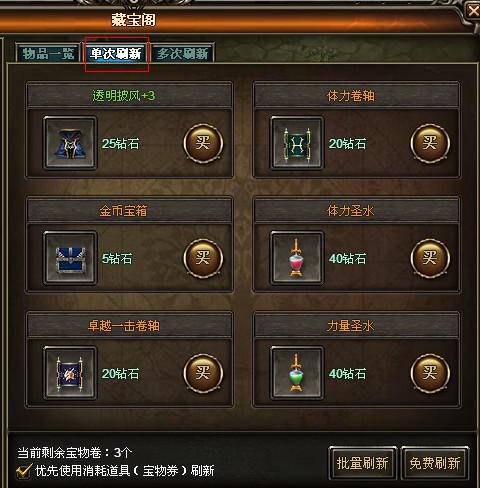Viewport: 480px width, 488px height.
Task: Purchase the 卓越一击卷轴 with 买 button
Action: [x=203, y=373]
